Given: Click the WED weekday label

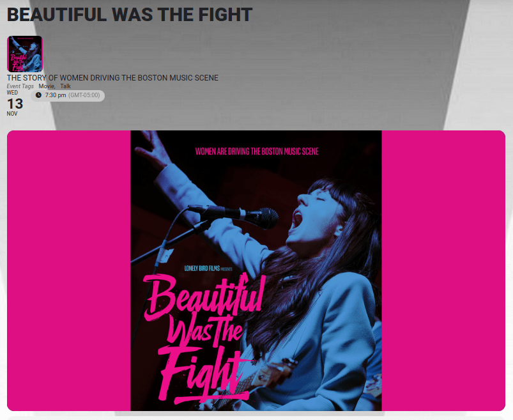Looking at the screenshot, I should tap(12, 93).
